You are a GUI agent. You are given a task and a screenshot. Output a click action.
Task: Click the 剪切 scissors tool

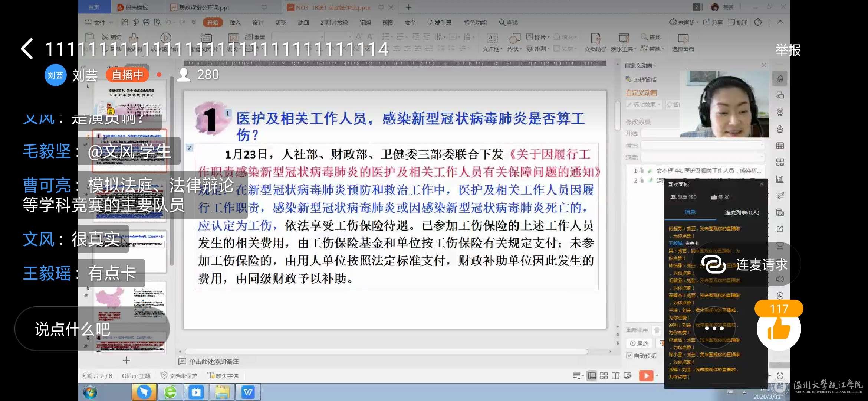pyautogui.click(x=112, y=37)
